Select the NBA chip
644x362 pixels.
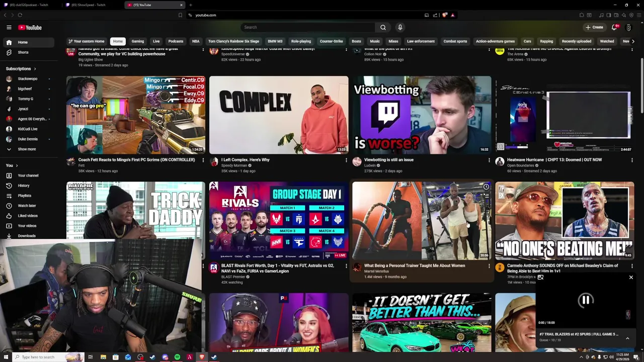coord(196,41)
